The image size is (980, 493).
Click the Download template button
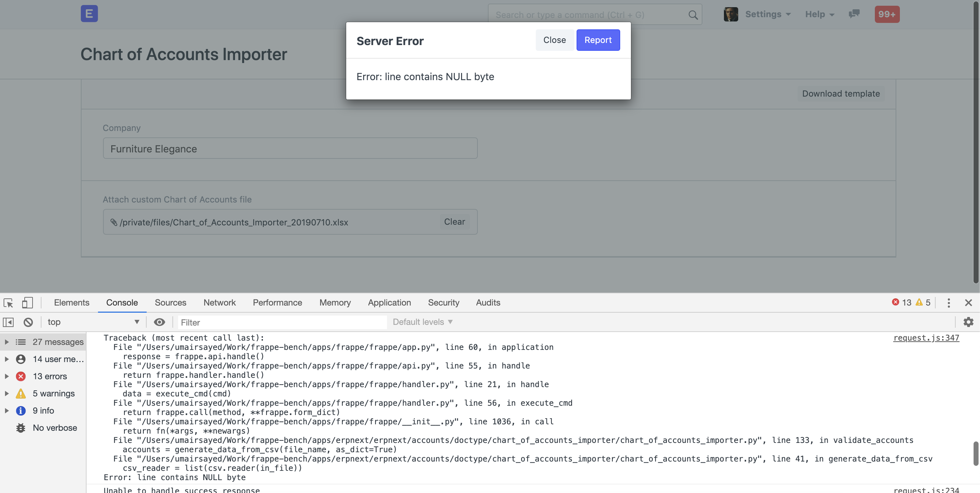[841, 94]
